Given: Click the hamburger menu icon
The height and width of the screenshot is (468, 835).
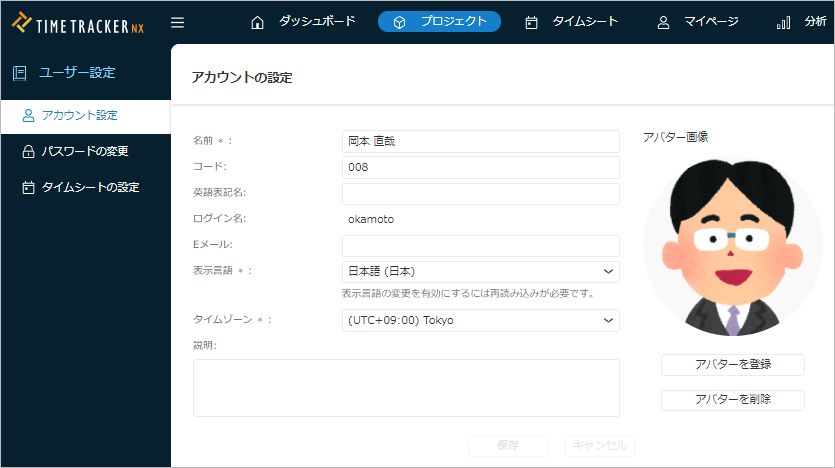Looking at the screenshot, I should click(178, 22).
